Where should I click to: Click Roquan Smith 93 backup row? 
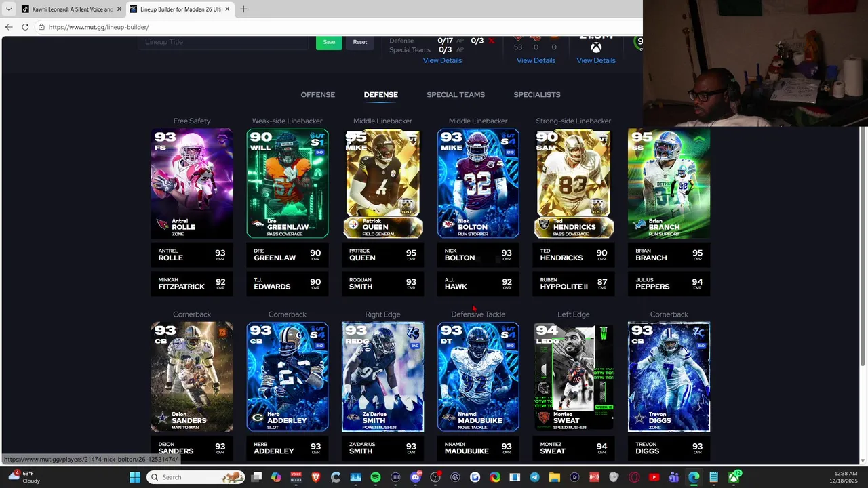382,283
